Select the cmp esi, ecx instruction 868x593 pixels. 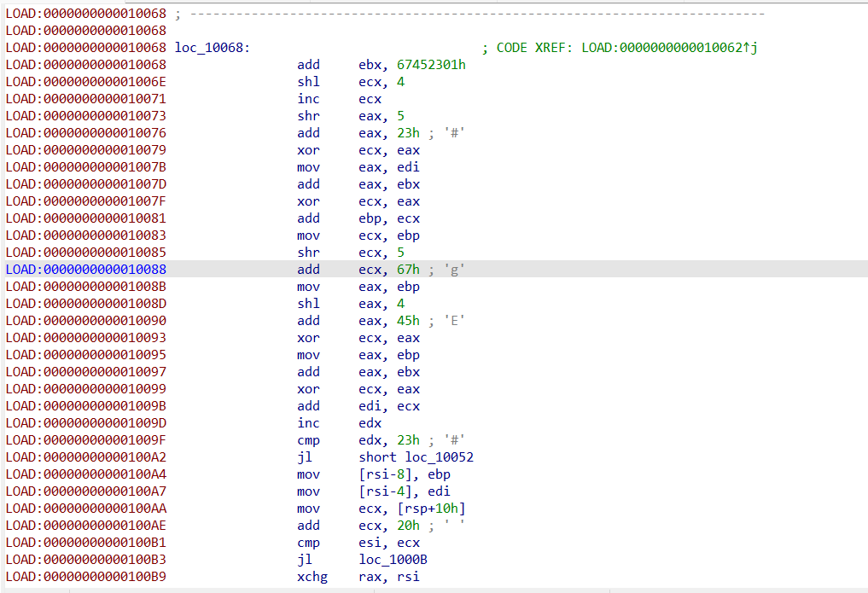[358, 544]
